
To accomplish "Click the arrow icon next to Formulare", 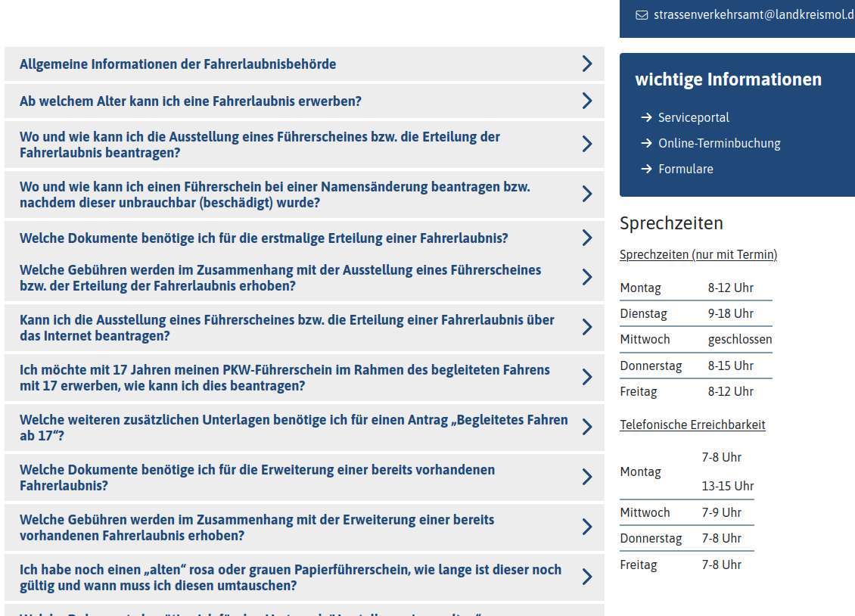I will 646,169.
